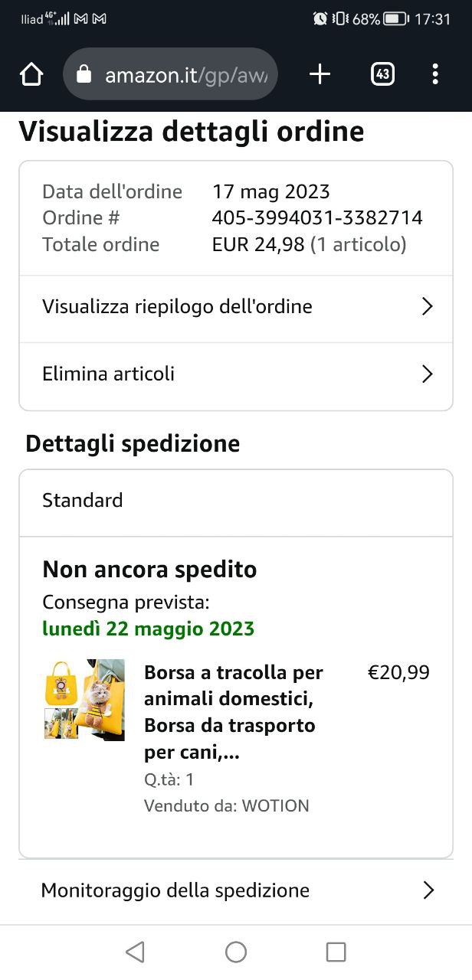Tap the battery icon in status bar
Screen dimensions: 472x980
tap(395, 19)
